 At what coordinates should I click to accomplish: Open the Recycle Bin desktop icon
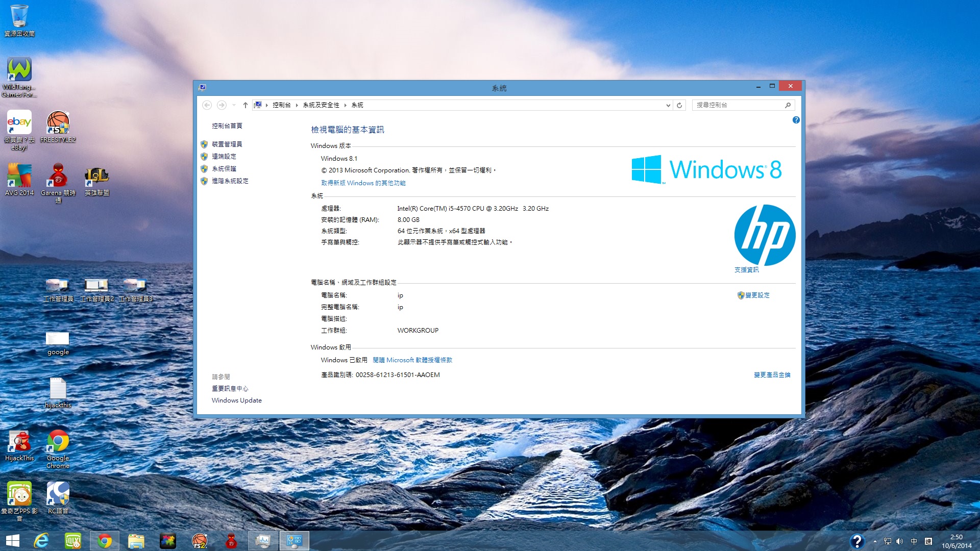(19, 20)
